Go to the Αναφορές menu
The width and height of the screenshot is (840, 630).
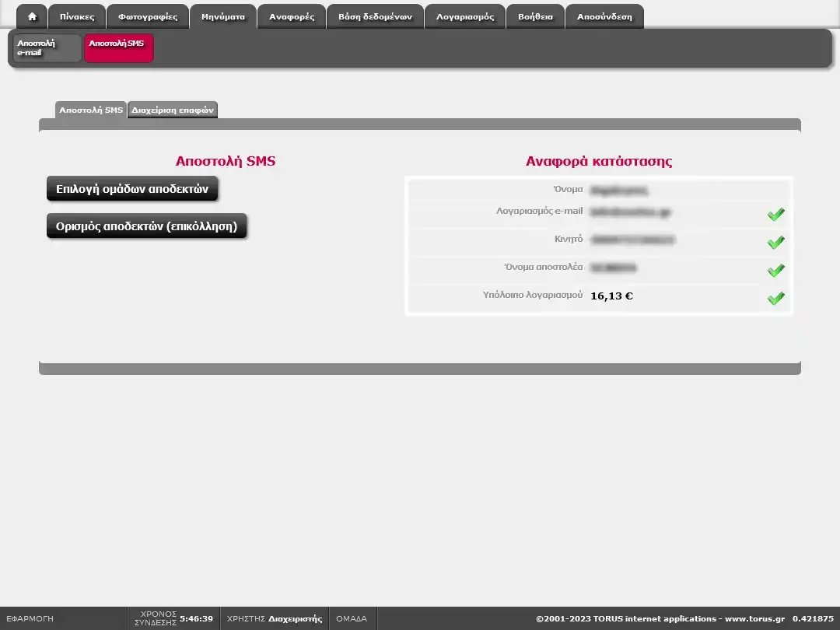click(x=292, y=16)
